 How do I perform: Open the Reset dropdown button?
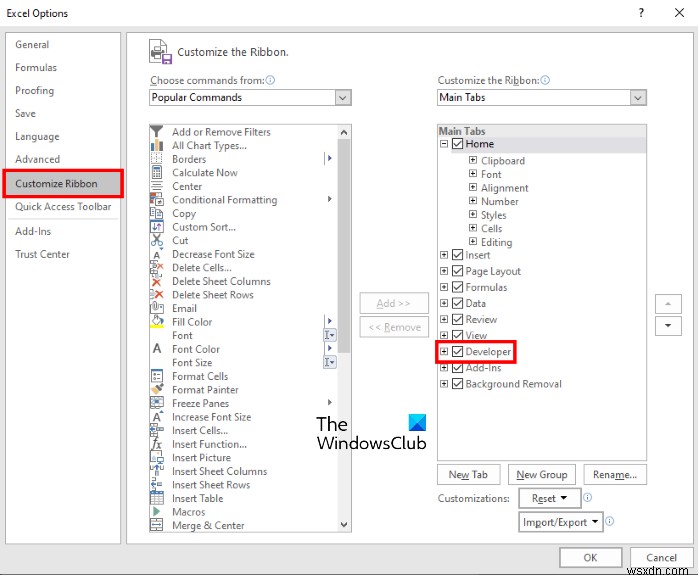550,498
